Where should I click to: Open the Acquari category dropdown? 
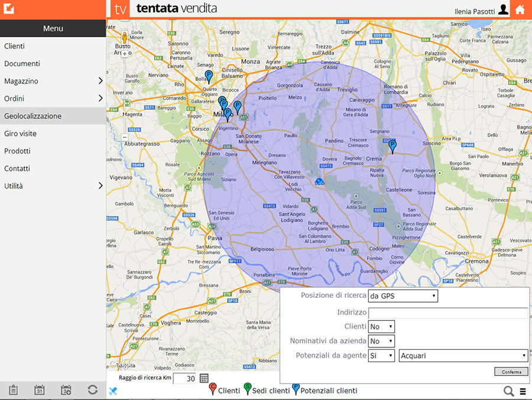click(463, 356)
